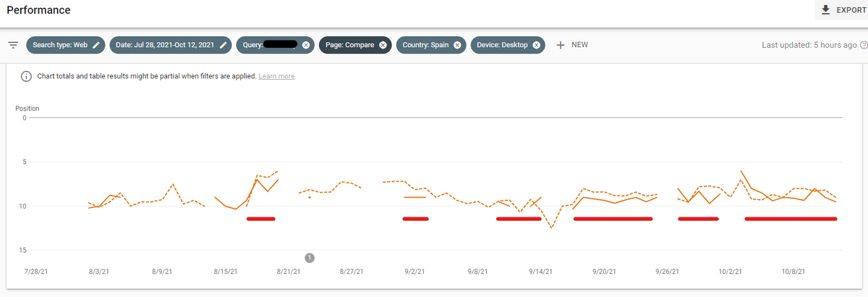Open the Page: Compare filter chip

tap(349, 45)
